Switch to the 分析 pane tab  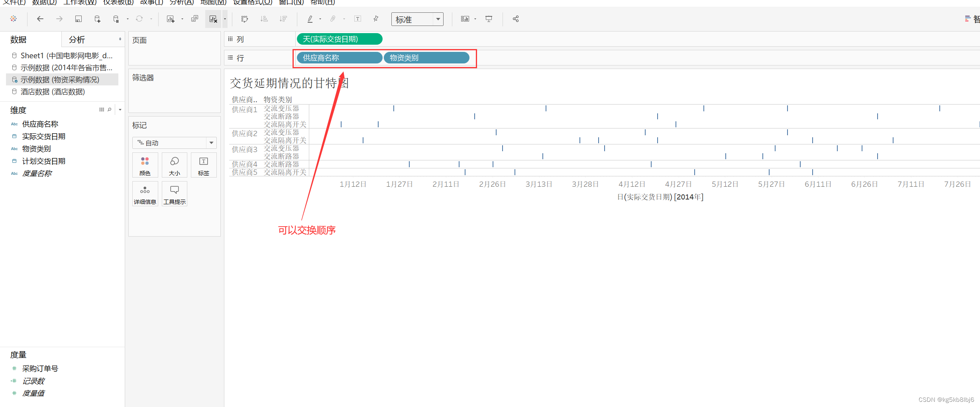pos(77,40)
